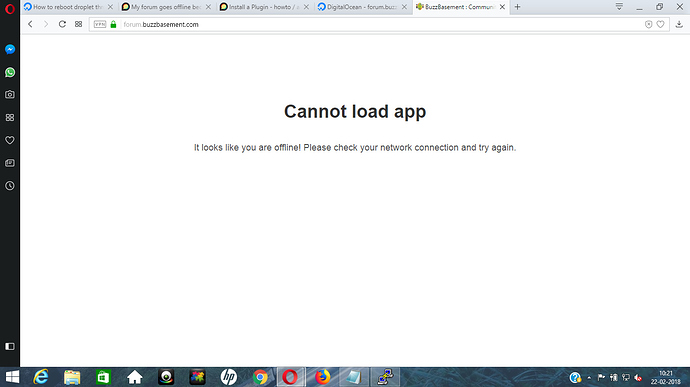Go back to the previous page
This screenshot has width=690, height=387.
click(x=30, y=24)
